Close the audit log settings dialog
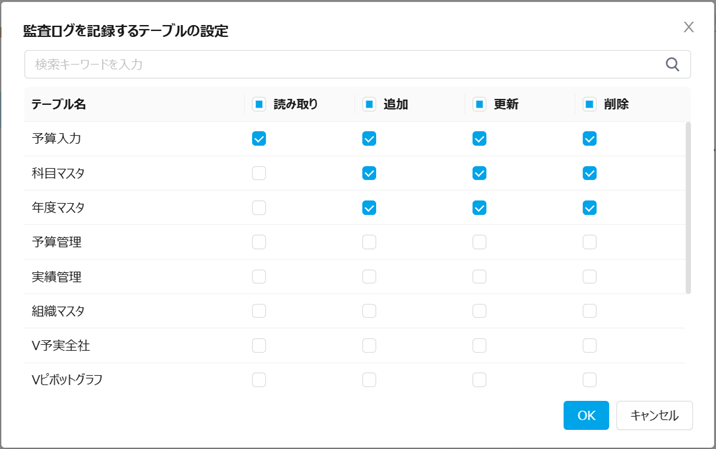 click(688, 27)
